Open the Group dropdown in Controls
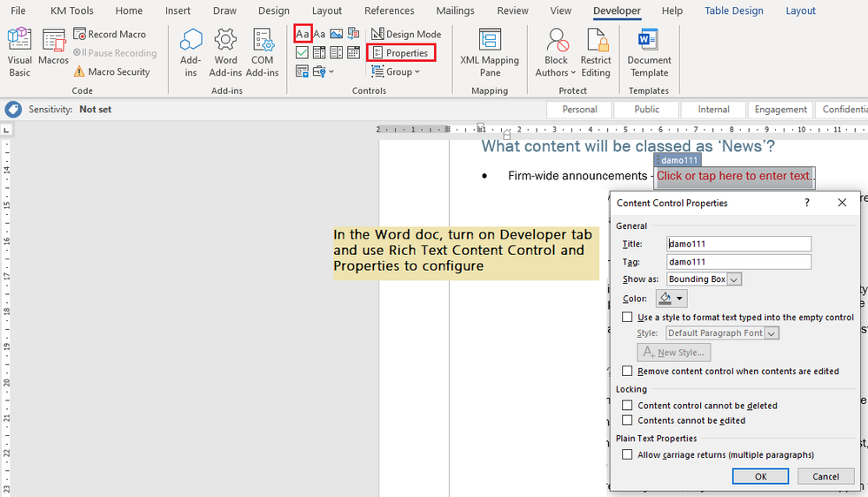The image size is (868, 497). tap(397, 72)
